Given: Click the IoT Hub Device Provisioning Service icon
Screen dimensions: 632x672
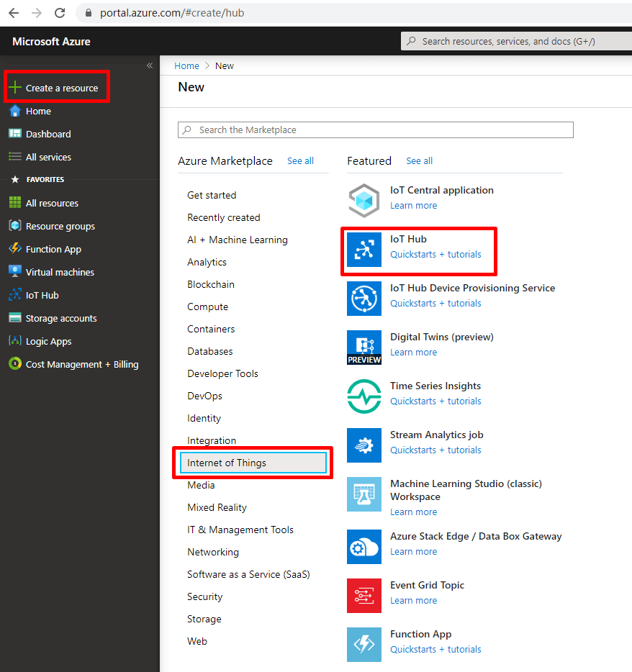Looking at the screenshot, I should (x=364, y=299).
